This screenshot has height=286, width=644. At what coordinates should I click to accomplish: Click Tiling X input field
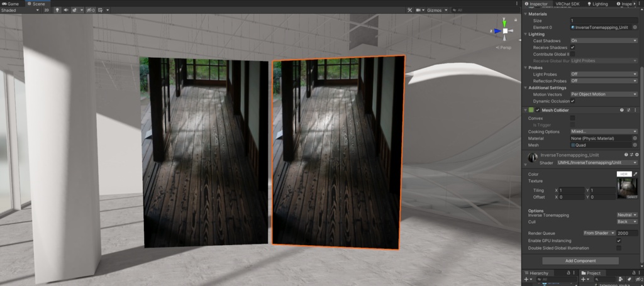click(572, 190)
